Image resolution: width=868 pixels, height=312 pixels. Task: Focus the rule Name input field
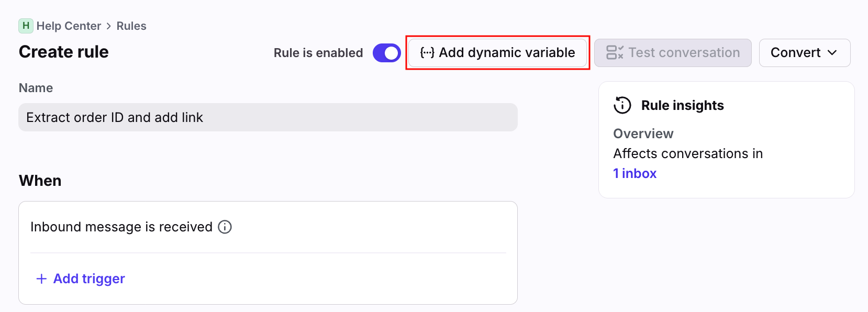pos(268,117)
